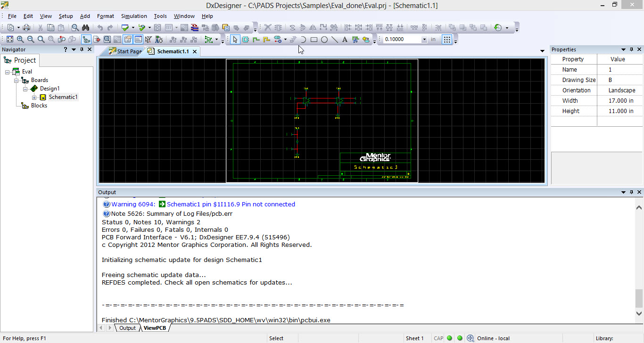Collapse the Boards tree node
The width and height of the screenshot is (644, 343).
coord(17,80)
